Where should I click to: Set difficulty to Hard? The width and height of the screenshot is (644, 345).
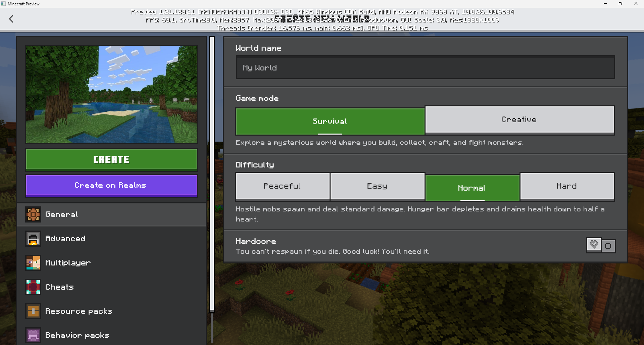pos(567,186)
